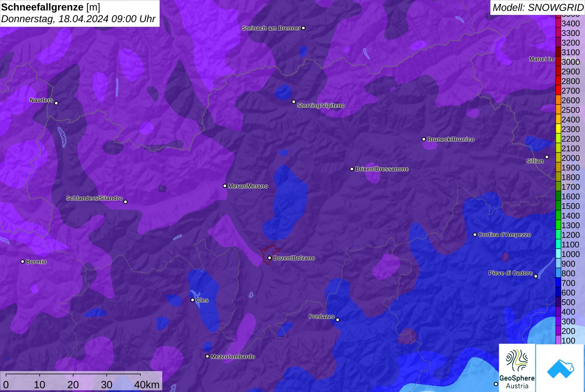Image resolution: width=585 pixels, height=392 pixels.
Task: Pick the cyan 1000 legend swatch
Action: point(558,254)
